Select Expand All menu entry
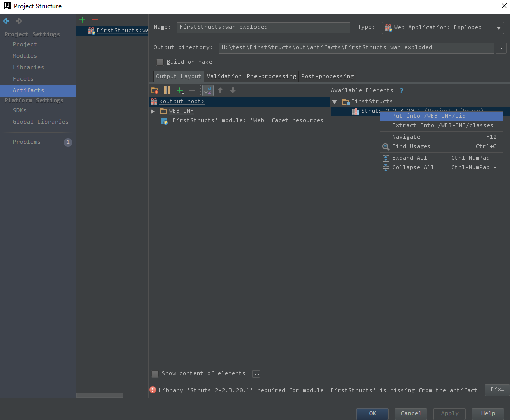The width and height of the screenshot is (510, 420). tap(441, 158)
